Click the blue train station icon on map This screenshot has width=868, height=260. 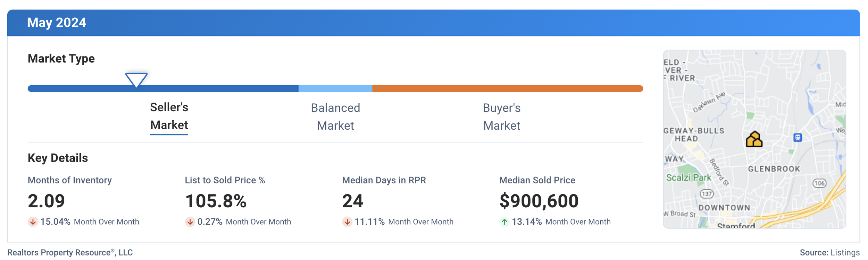pyautogui.click(x=798, y=137)
